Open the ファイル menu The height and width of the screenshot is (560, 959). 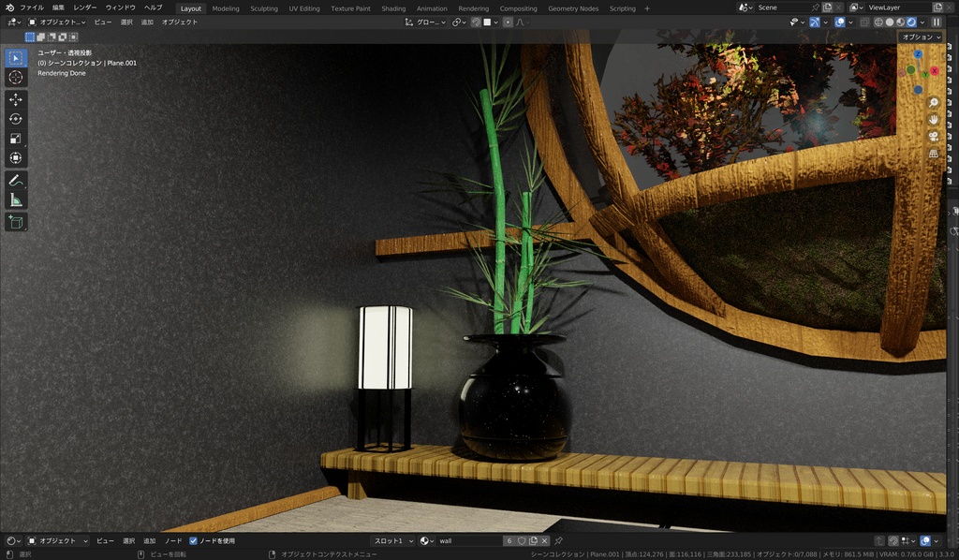pyautogui.click(x=32, y=7)
